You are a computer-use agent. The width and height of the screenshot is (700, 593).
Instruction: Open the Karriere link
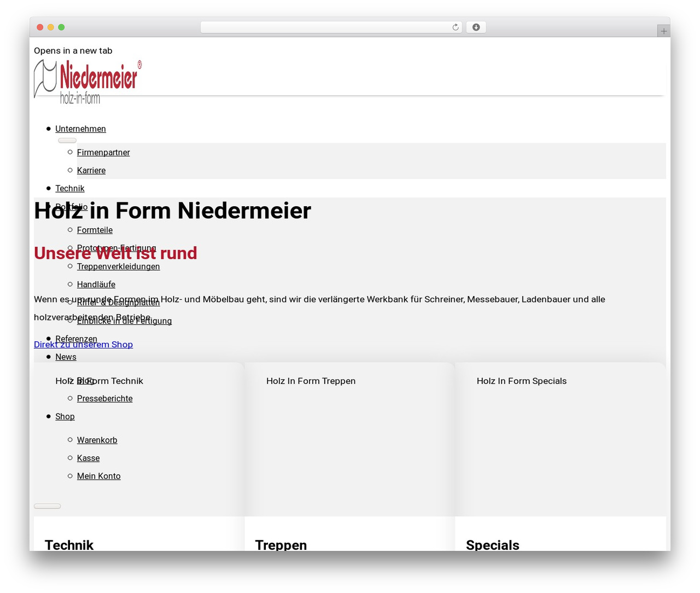click(91, 171)
